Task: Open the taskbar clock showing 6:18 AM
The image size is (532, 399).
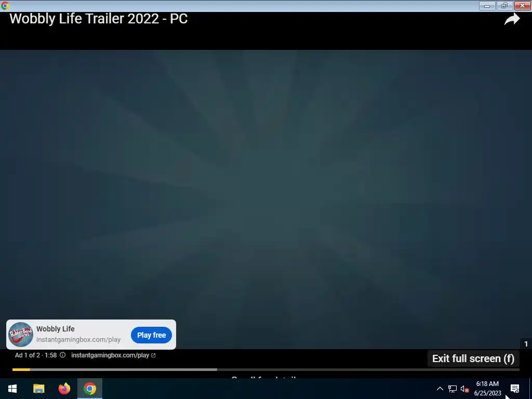Action: pyautogui.click(x=487, y=389)
